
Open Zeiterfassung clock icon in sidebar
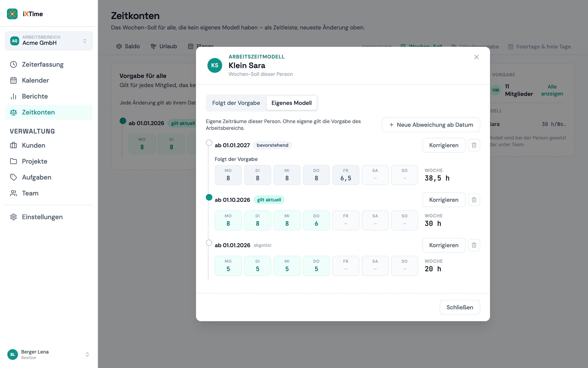13,64
